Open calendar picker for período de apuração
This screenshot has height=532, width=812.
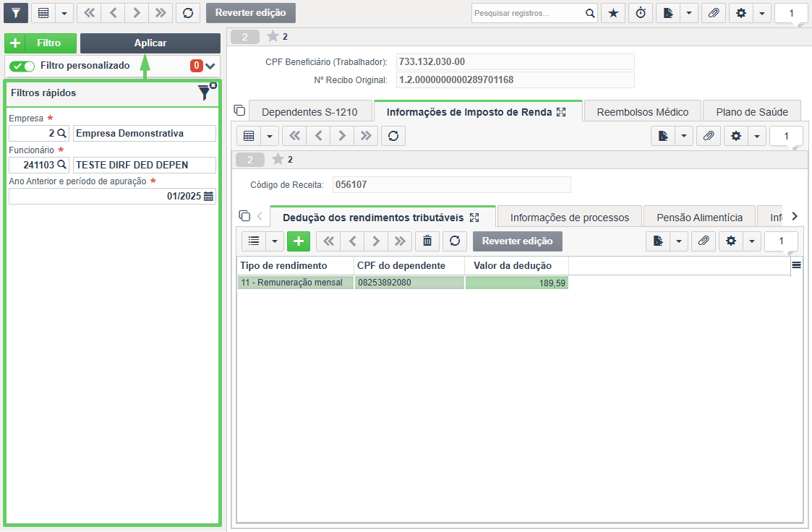[x=209, y=196]
